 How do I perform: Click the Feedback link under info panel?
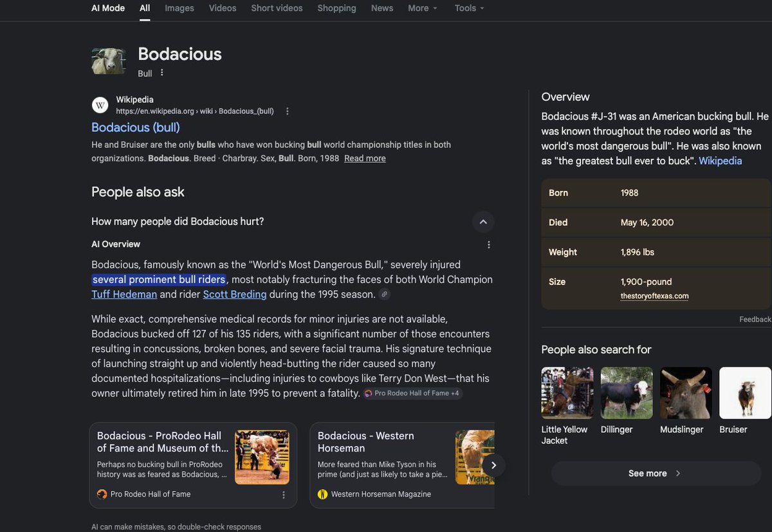click(x=755, y=320)
